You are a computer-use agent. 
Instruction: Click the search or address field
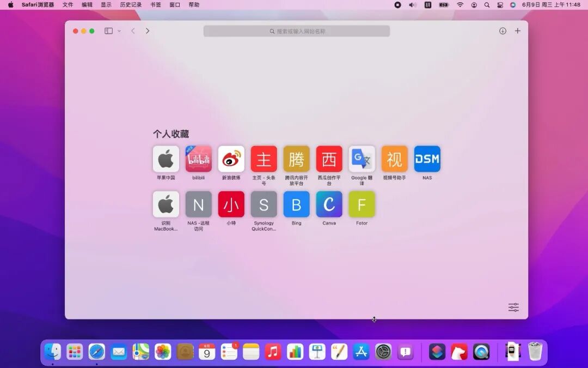pyautogui.click(x=296, y=31)
